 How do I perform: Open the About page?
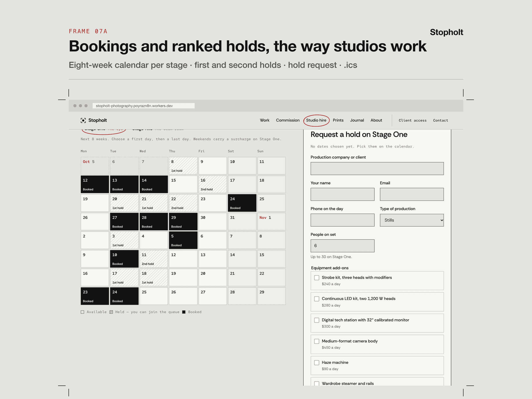point(376,120)
